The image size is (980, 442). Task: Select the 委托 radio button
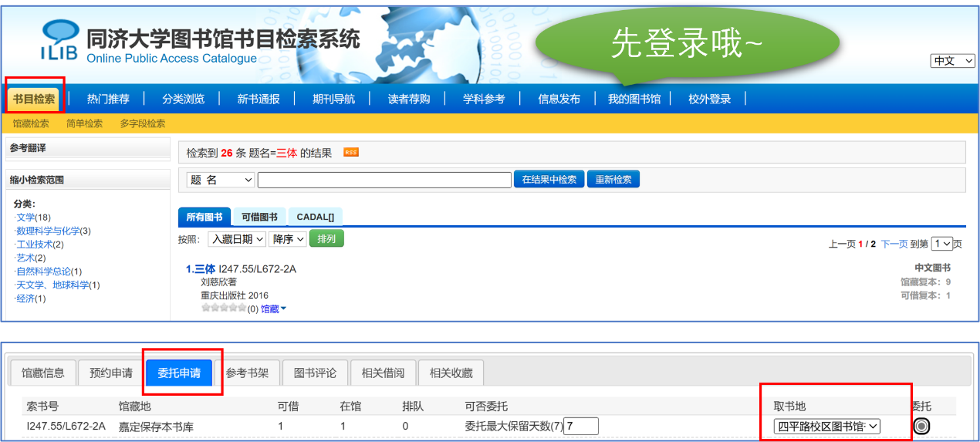(921, 426)
